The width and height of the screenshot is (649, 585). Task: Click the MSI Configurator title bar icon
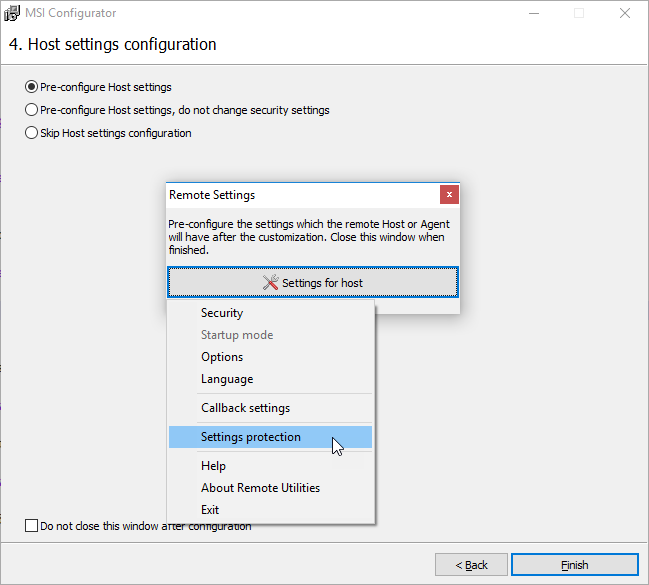[x=14, y=14]
